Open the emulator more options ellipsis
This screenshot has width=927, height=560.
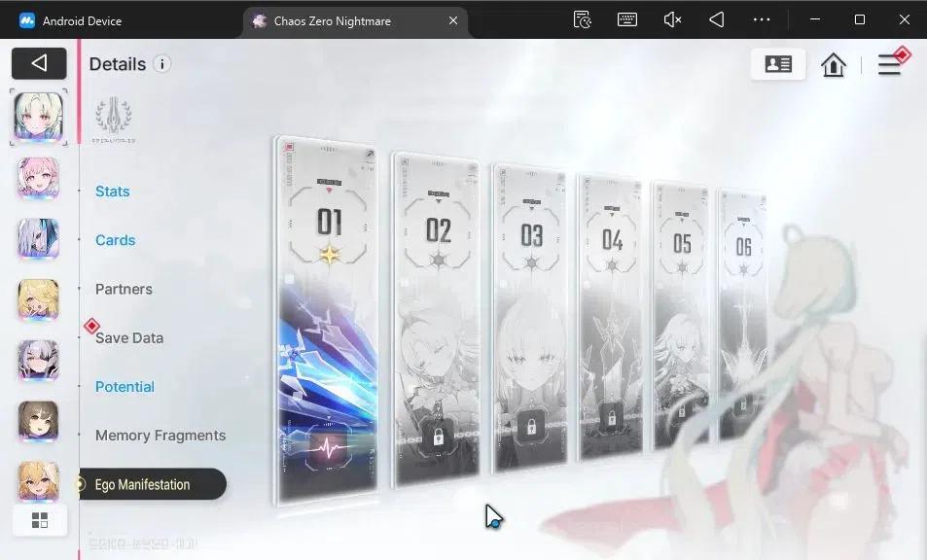point(762,19)
